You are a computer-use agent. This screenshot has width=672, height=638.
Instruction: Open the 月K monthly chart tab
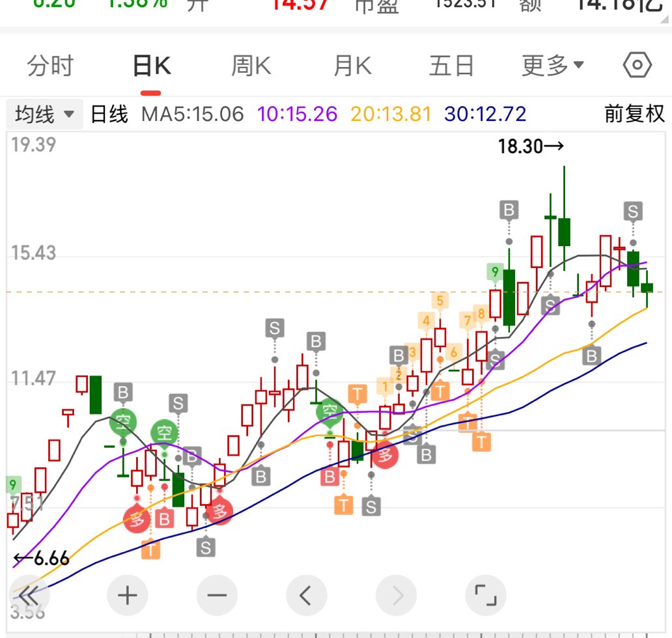[x=352, y=66]
